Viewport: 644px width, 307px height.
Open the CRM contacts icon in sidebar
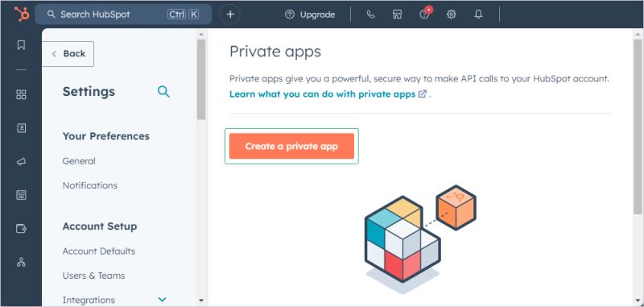click(21, 128)
